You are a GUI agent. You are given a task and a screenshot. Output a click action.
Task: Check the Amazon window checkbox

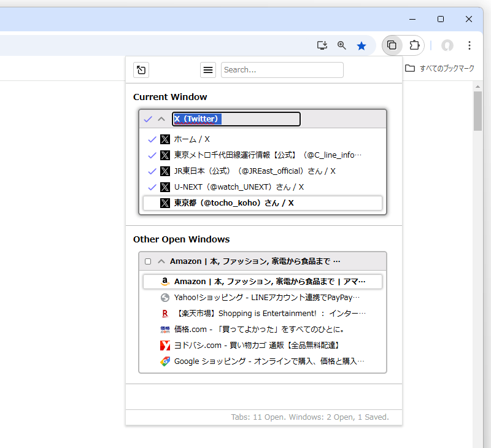[x=148, y=261]
